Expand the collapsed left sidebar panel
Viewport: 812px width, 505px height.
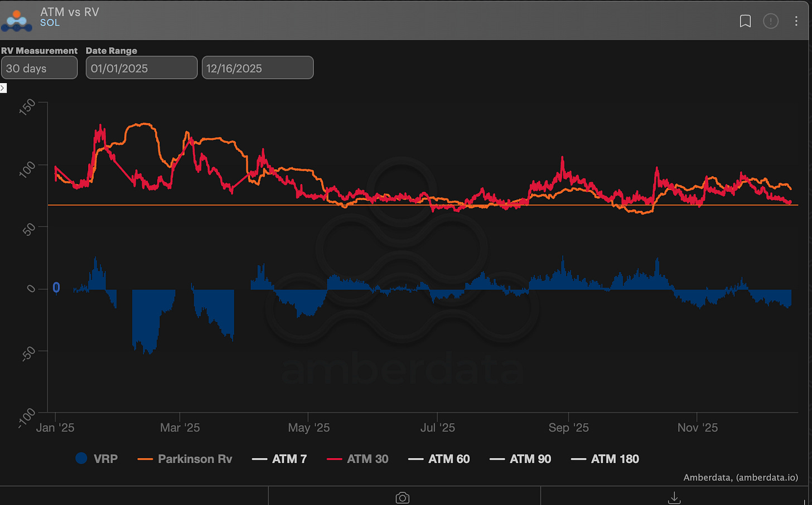click(3, 88)
